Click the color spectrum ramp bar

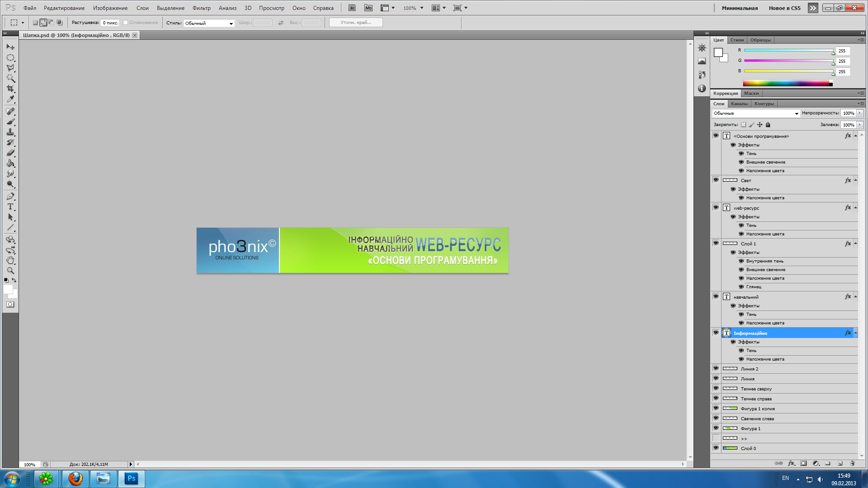click(x=788, y=83)
